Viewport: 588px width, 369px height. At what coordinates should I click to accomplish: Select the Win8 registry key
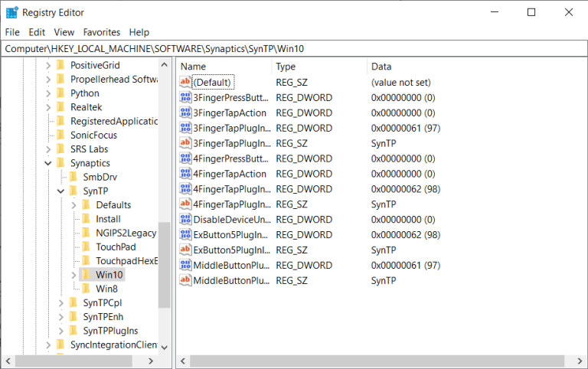[106, 289]
